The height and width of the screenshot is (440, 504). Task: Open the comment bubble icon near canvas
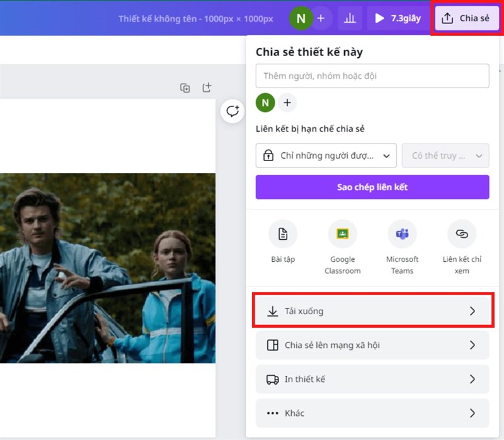pos(232,111)
